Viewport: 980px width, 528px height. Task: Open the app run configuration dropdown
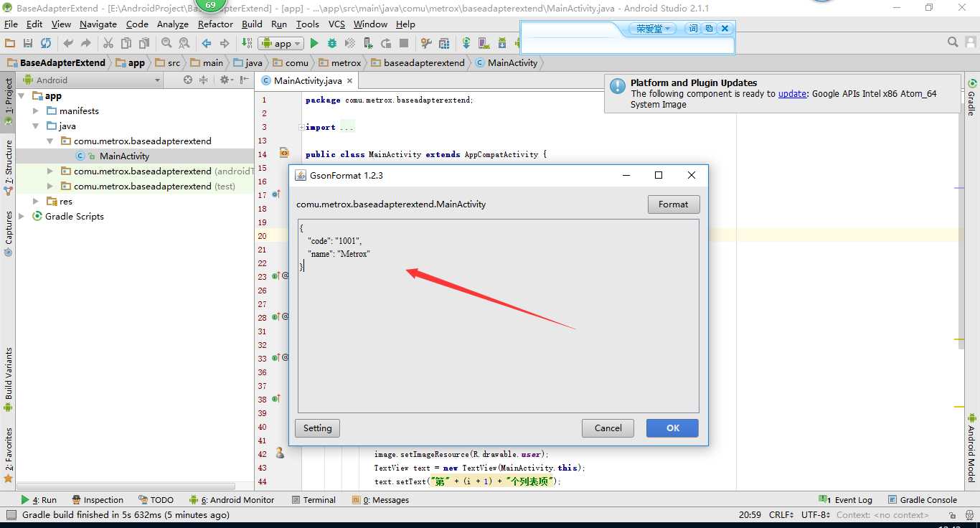coord(281,43)
